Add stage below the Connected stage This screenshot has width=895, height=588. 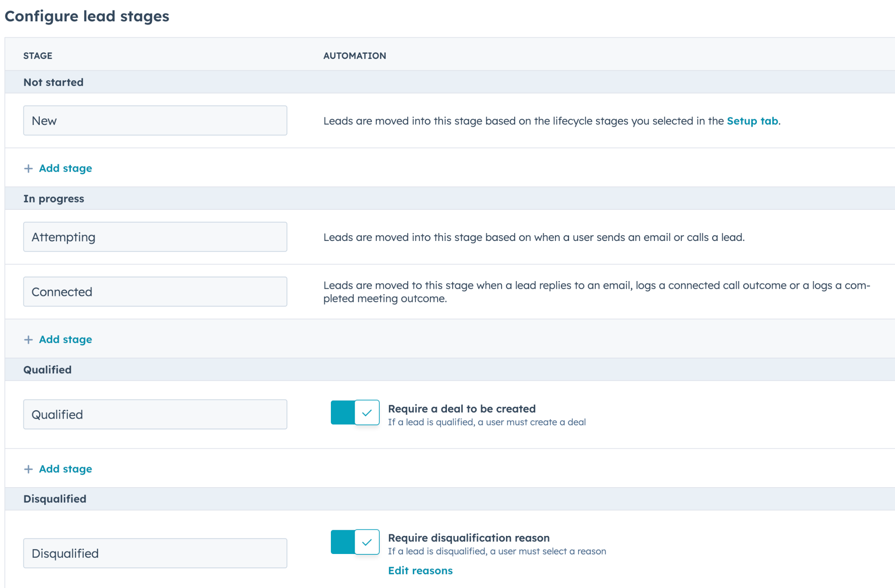click(65, 340)
